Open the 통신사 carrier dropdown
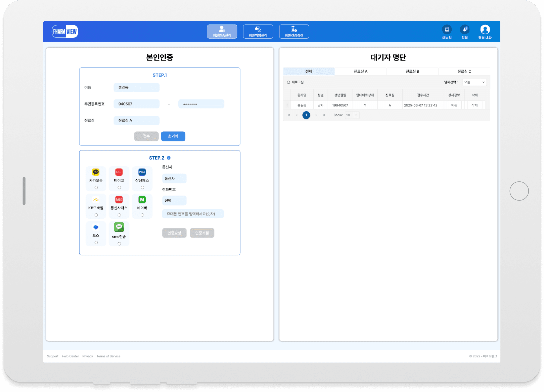Image resolution: width=544 pixels, height=392 pixels. [x=174, y=178]
